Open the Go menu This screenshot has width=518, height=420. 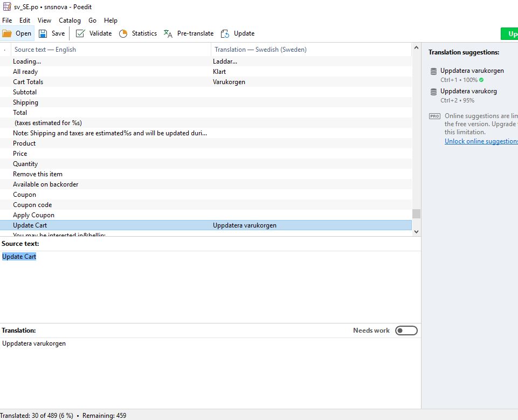click(x=92, y=20)
